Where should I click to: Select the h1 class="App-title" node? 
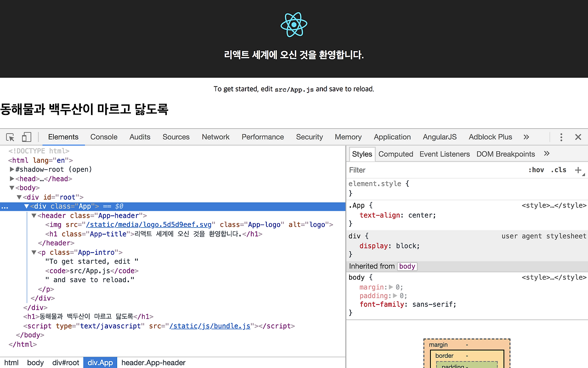click(154, 234)
